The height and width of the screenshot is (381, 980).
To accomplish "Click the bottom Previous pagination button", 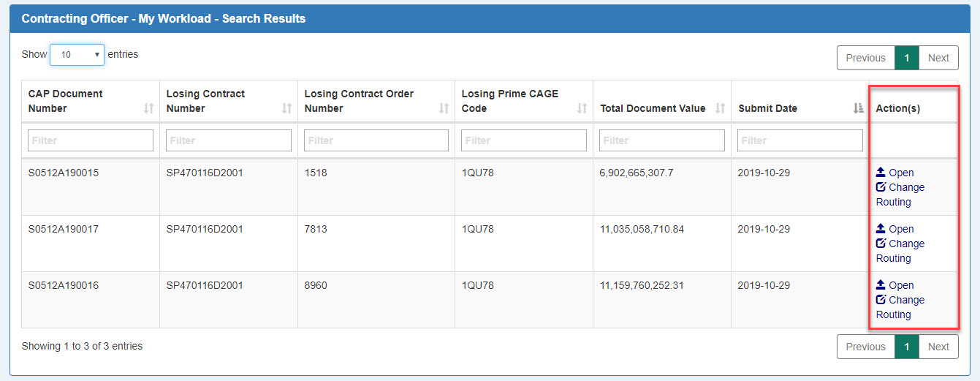I will click(865, 347).
